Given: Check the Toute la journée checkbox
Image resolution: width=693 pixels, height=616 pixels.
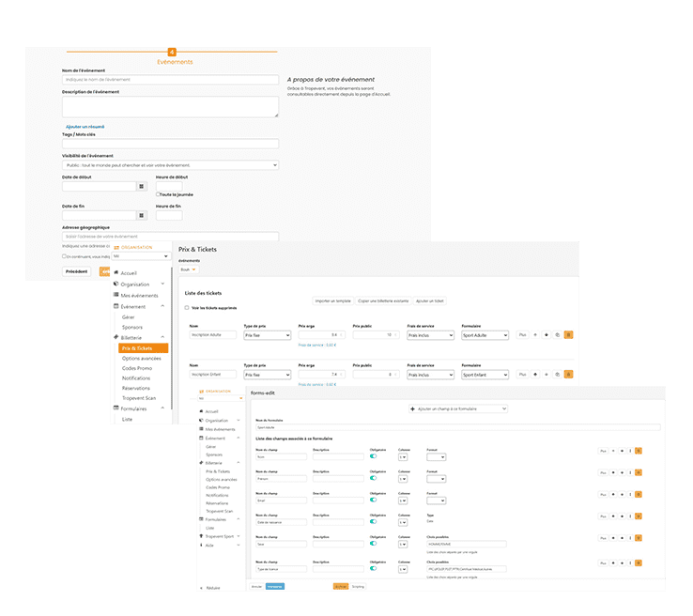Looking at the screenshot, I should click(158, 194).
